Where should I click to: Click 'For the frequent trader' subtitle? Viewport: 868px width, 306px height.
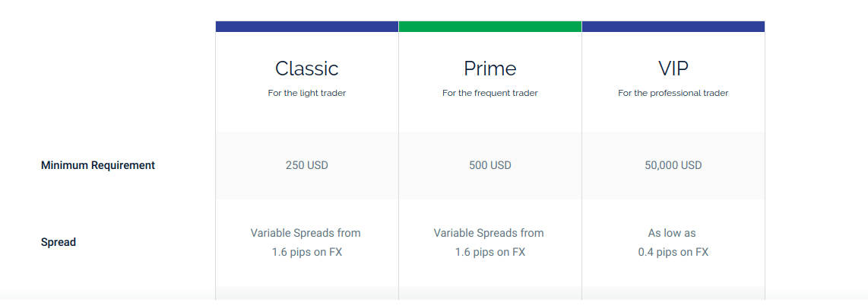pyautogui.click(x=490, y=93)
